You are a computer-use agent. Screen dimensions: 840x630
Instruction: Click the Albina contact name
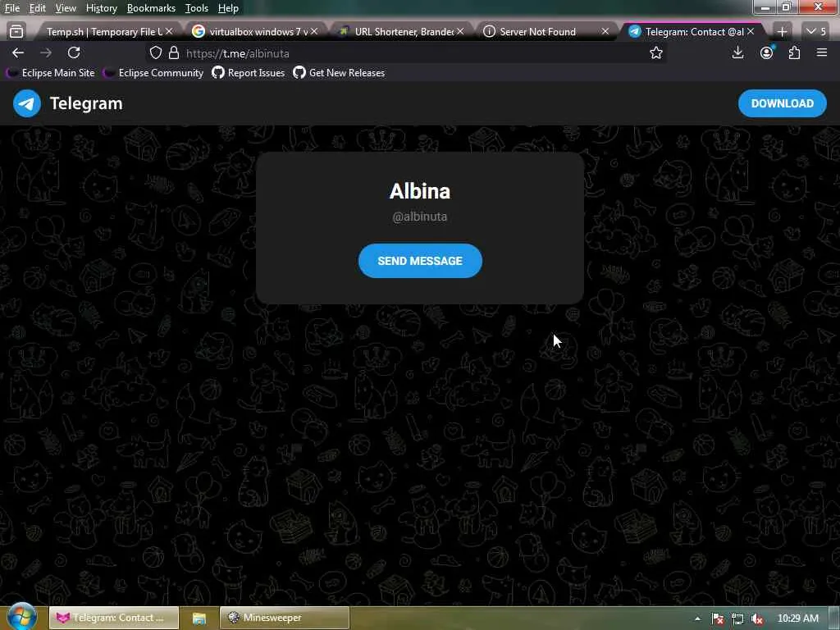[x=420, y=191]
